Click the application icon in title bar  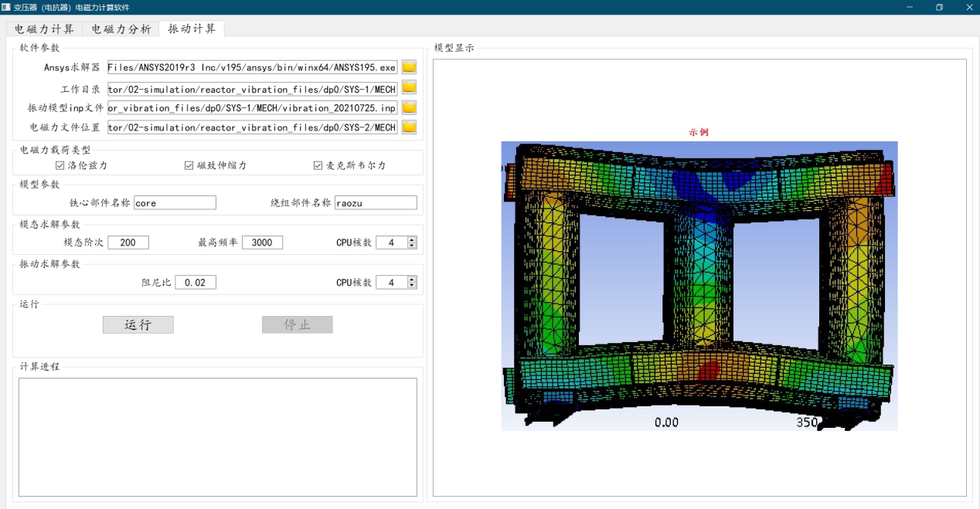(x=6, y=7)
